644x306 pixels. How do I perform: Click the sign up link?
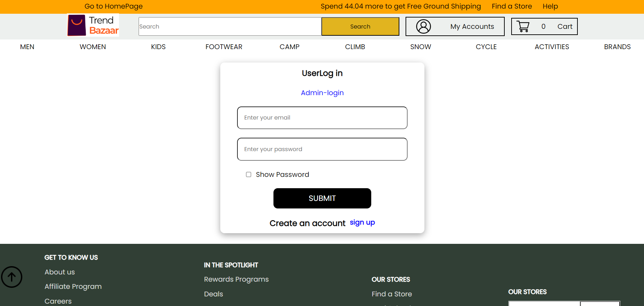click(362, 223)
